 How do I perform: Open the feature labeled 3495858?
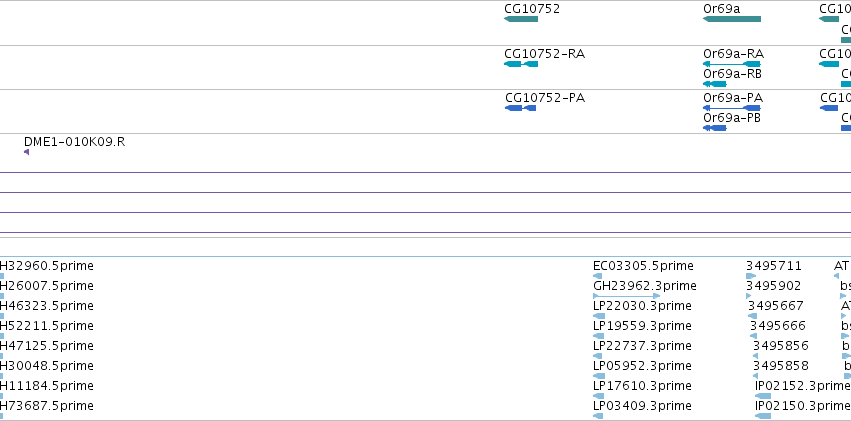point(780,366)
